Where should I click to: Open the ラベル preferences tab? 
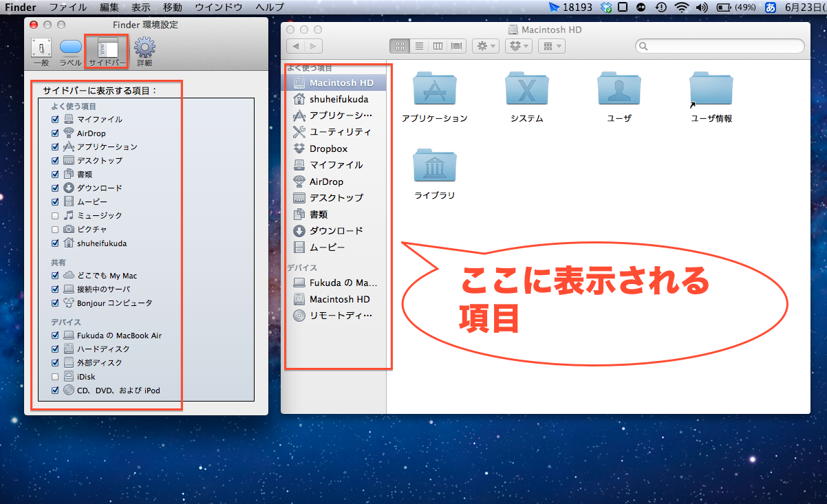[x=70, y=52]
